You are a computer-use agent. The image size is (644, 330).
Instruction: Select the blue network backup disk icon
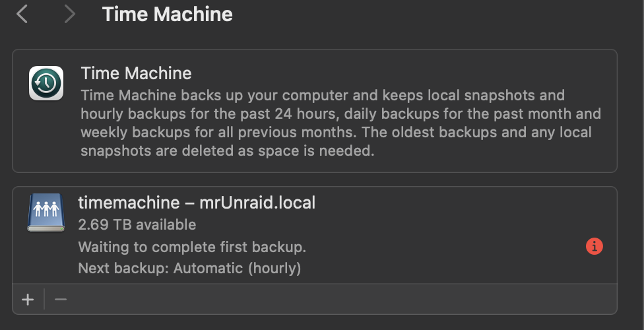pos(46,213)
